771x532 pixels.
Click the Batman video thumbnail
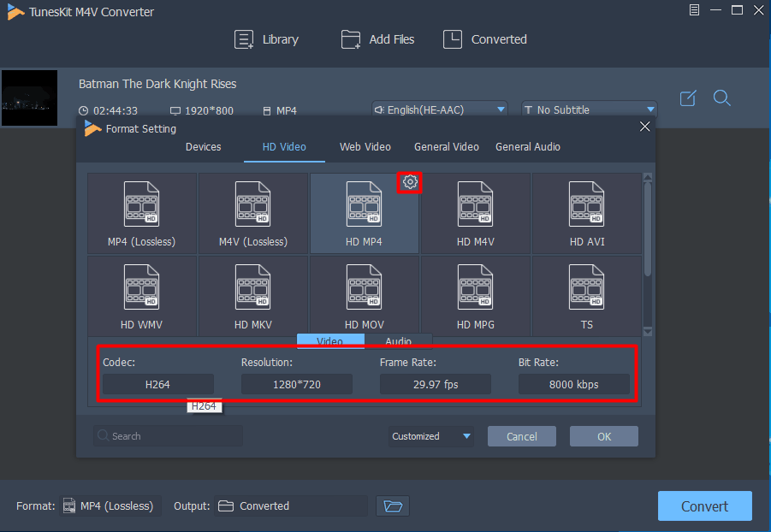point(29,98)
